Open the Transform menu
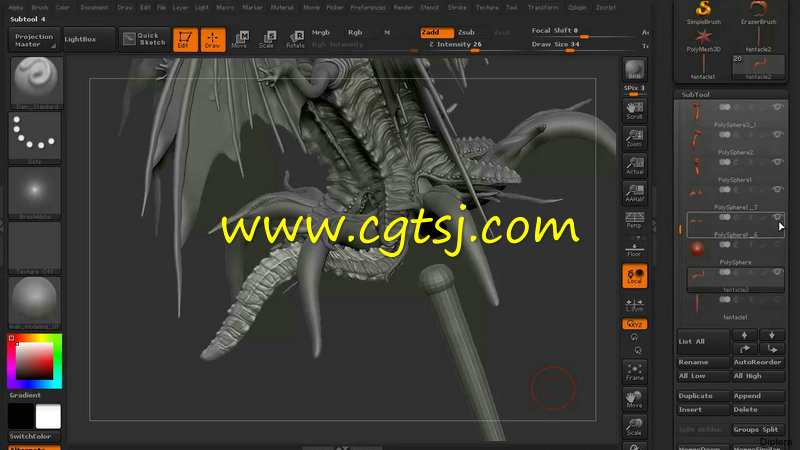The width and height of the screenshot is (800, 450). pos(543,8)
